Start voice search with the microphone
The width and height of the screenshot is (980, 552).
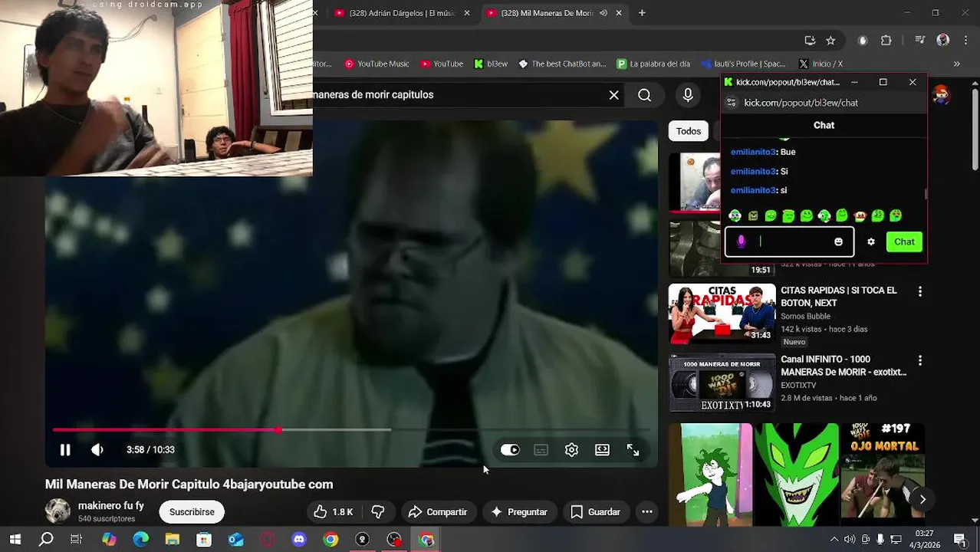(688, 95)
